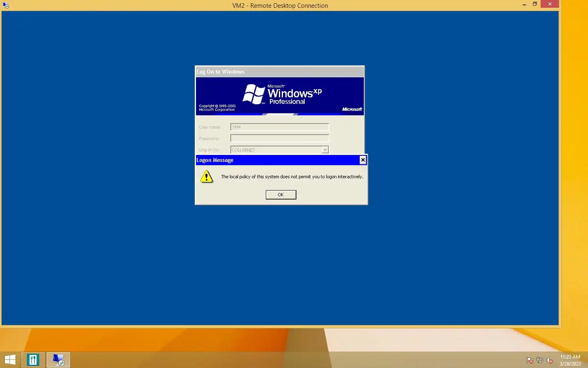
Task: Click the Windows XP Professional logo banner
Action: pos(280,96)
